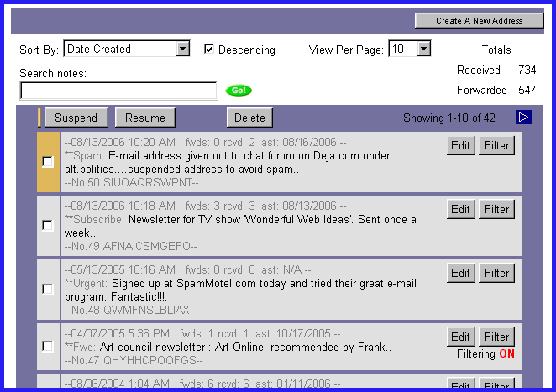Mark checkbox for No.47 Fwd entry

48,346
